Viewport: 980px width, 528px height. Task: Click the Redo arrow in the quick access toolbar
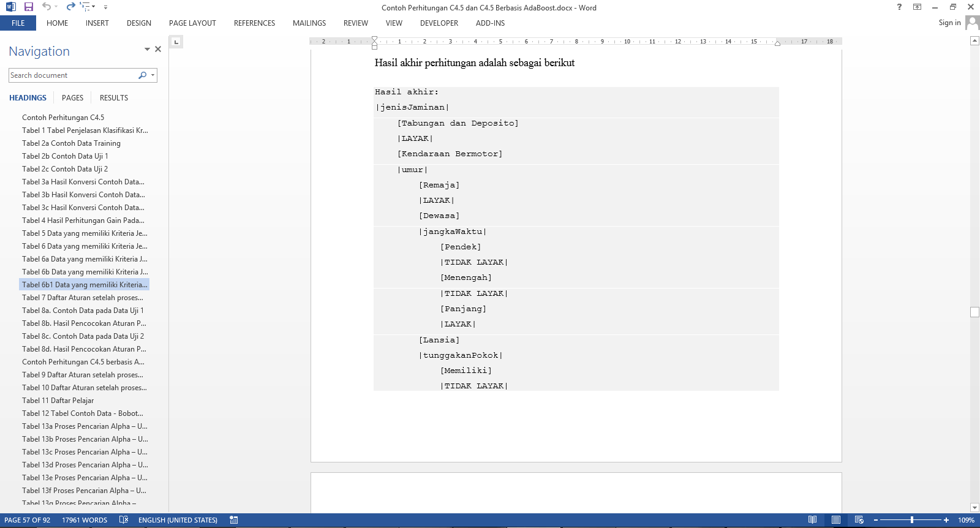[x=70, y=7]
